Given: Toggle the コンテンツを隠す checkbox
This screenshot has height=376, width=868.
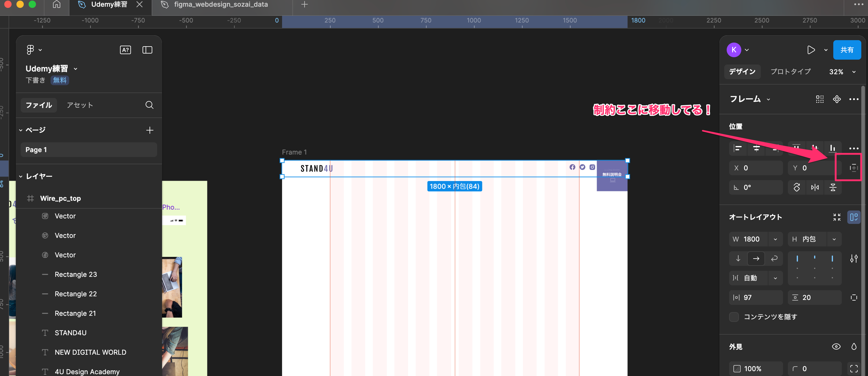Looking at the screenshot, I should pos(734,317).
